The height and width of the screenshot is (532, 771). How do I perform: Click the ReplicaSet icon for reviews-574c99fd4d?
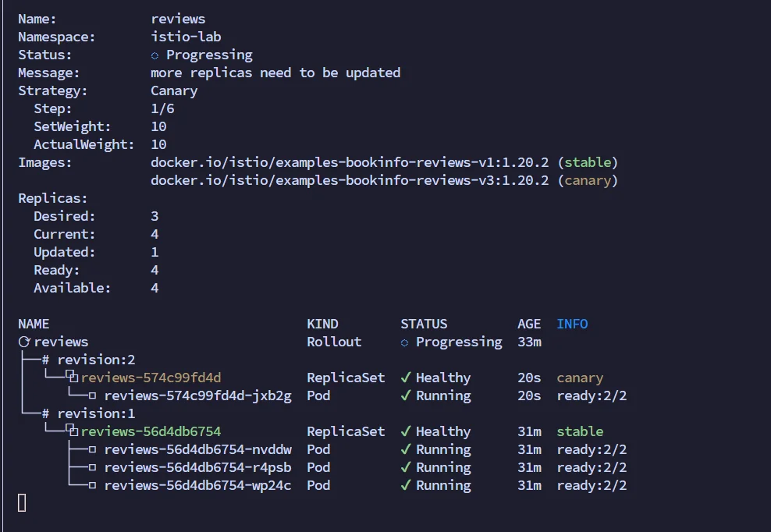73,377
